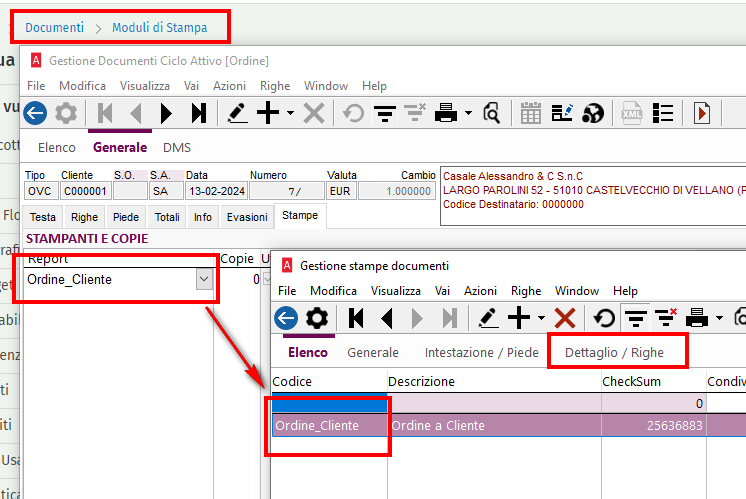Expand the Ordine_Cliente report dropdown
This screenshot has height=499, width=746.
click(204, 280)
